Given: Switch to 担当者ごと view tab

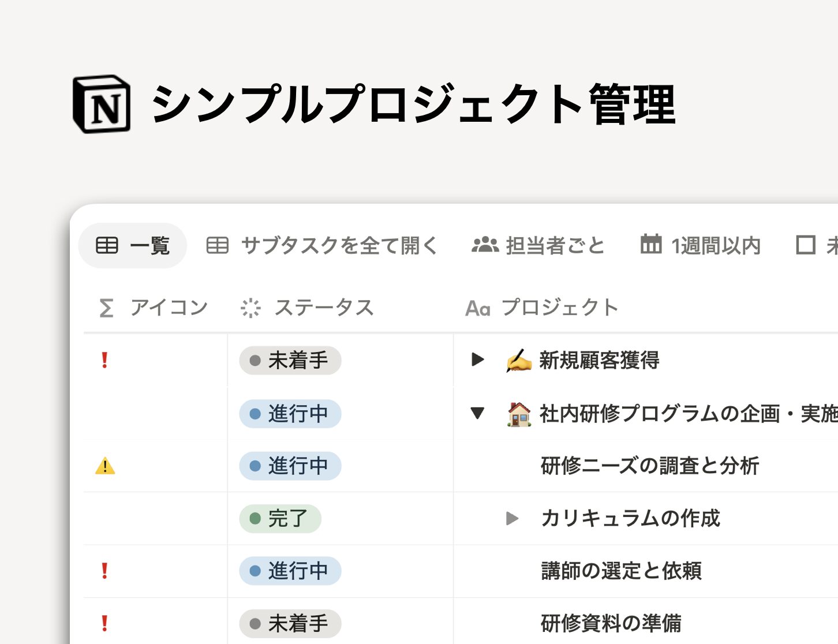Looking at the screenshot, I should 538,245.
